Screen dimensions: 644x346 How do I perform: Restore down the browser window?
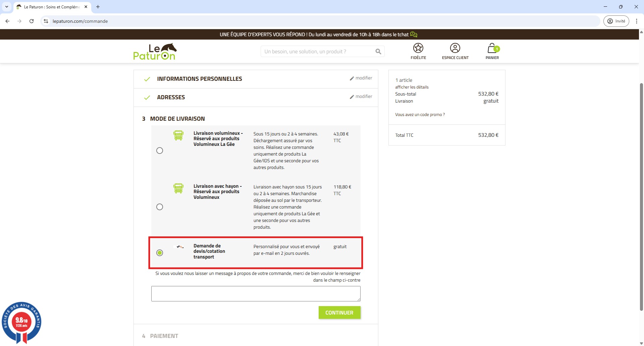click(x=621, y=7)
